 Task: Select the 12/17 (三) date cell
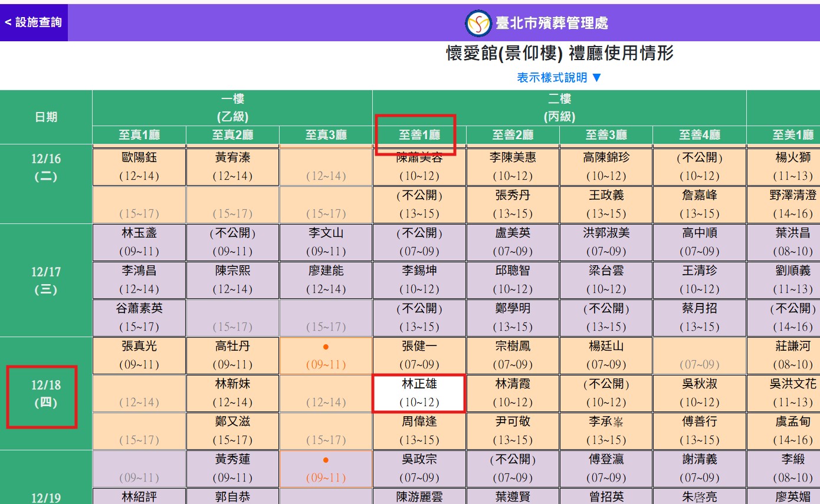point(46,281)
